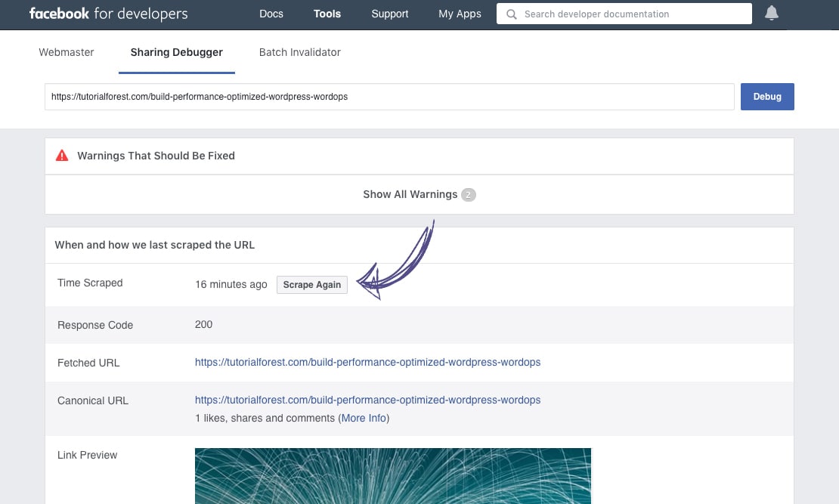Viewport: 839px width, 504px height.
Task: Focus the URL input field
Action: pos(389,97)
